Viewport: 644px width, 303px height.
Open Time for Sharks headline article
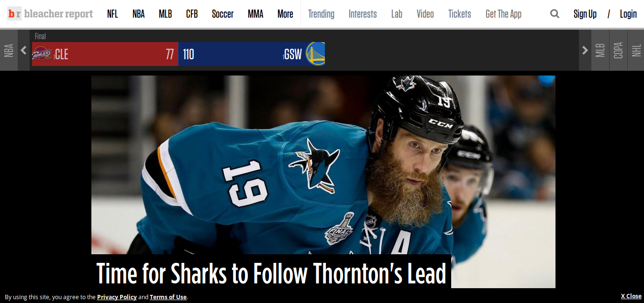click(271, 273)
